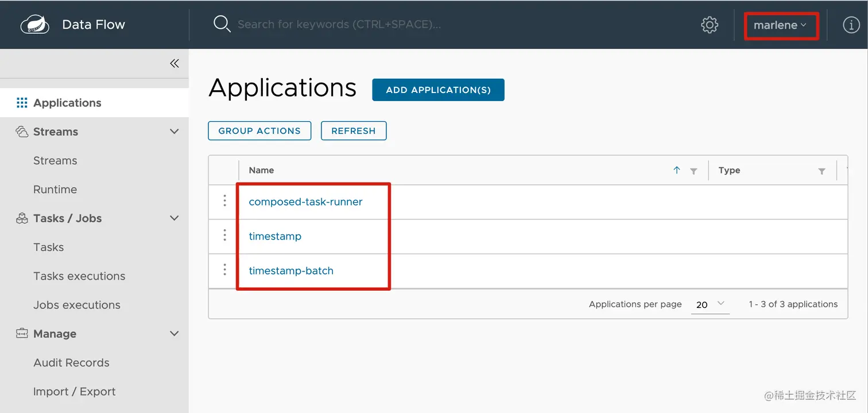
Task: Open the marlene user dropdown
Action: click(780, 25)
